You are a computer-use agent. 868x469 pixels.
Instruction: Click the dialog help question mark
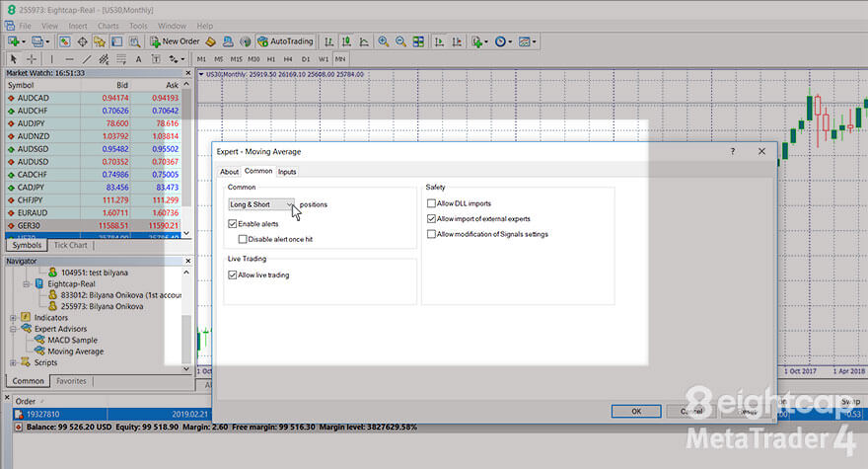(733, 151)
